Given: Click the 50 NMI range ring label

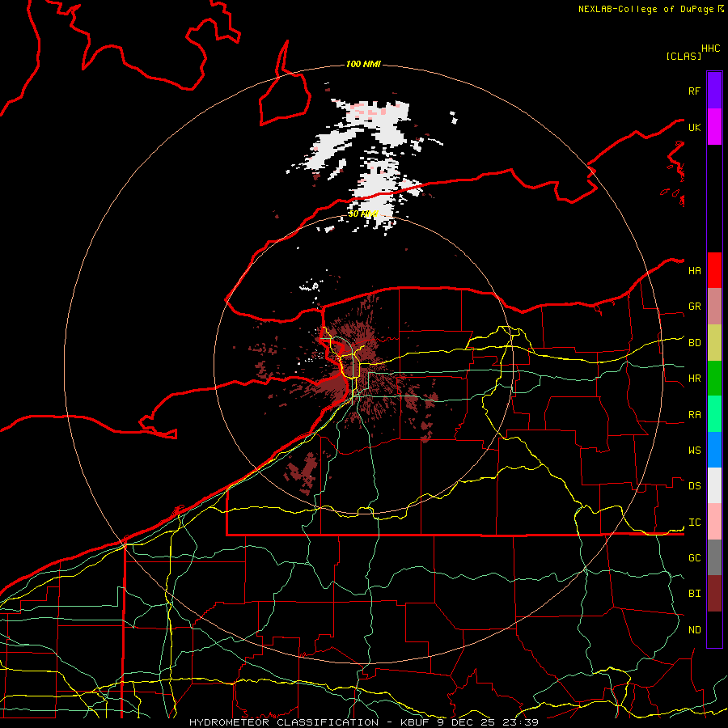Looking at the screenshot, I should [x=363, y=214].
